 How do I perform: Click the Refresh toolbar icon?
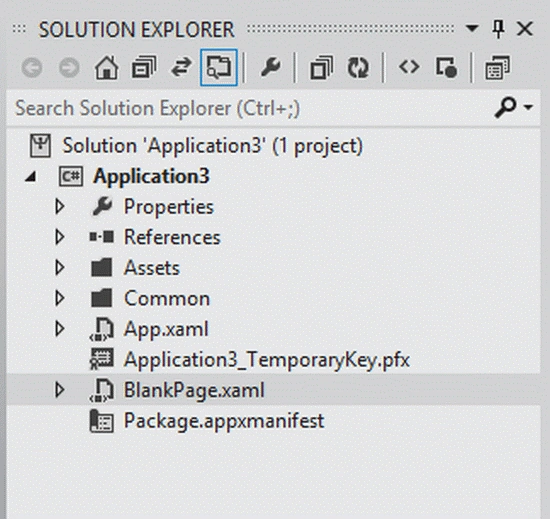[x=358, y=67]
